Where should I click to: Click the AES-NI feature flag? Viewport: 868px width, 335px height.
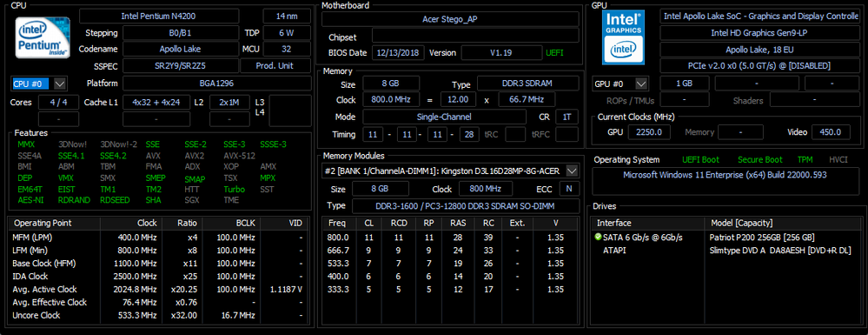31,200
